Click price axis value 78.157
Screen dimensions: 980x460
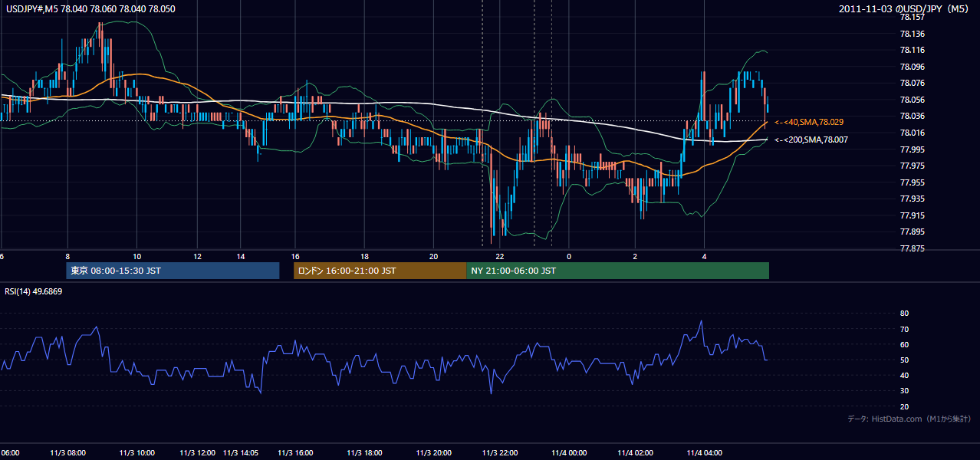click(x=912, y=17)
